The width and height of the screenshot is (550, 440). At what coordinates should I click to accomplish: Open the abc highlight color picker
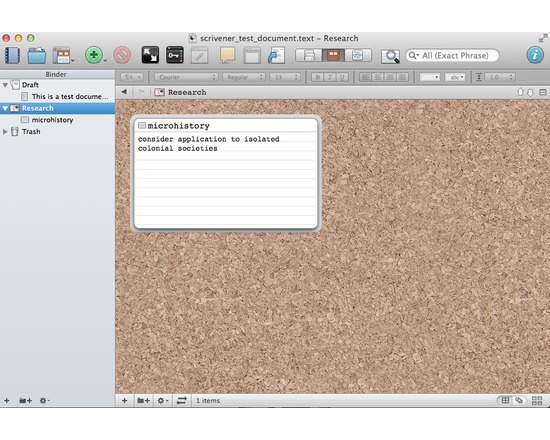pos(455,77)
